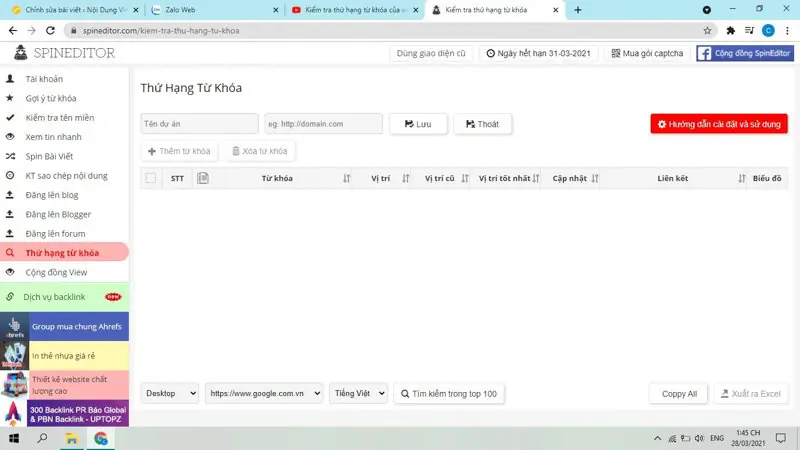Sort by Vị trí tốt nhất column arrows
Screen dimensions: 800x450
coord(536,179)
